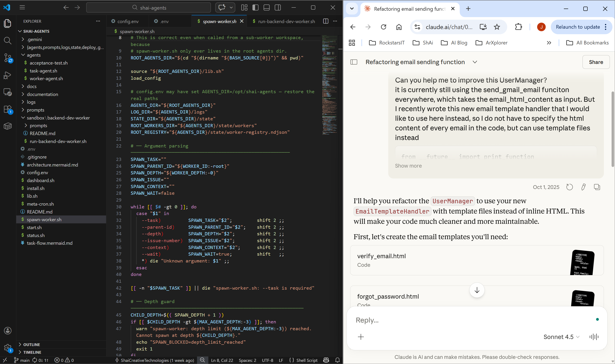Open the Search view in VS Code
This screenshot has height=364, width=615.
point(7,41)
